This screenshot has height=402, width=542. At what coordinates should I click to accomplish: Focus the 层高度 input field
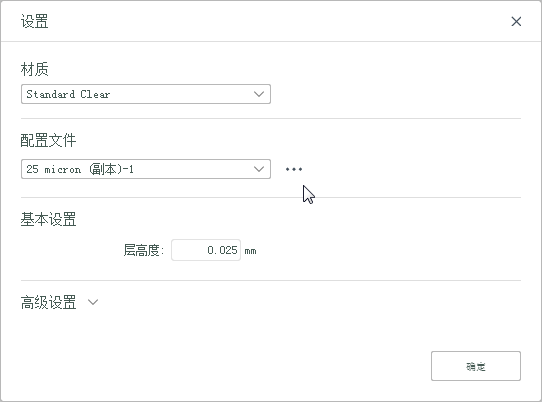click(206, 250)
